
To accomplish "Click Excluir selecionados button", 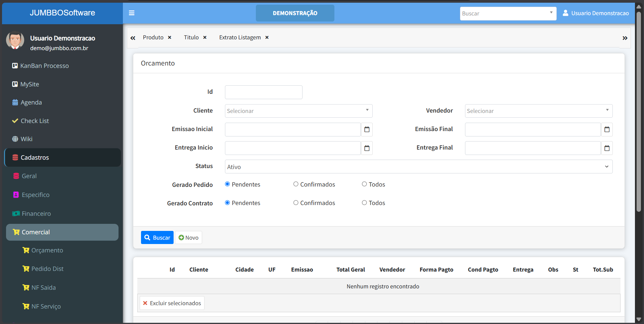I will click(172, 303).
